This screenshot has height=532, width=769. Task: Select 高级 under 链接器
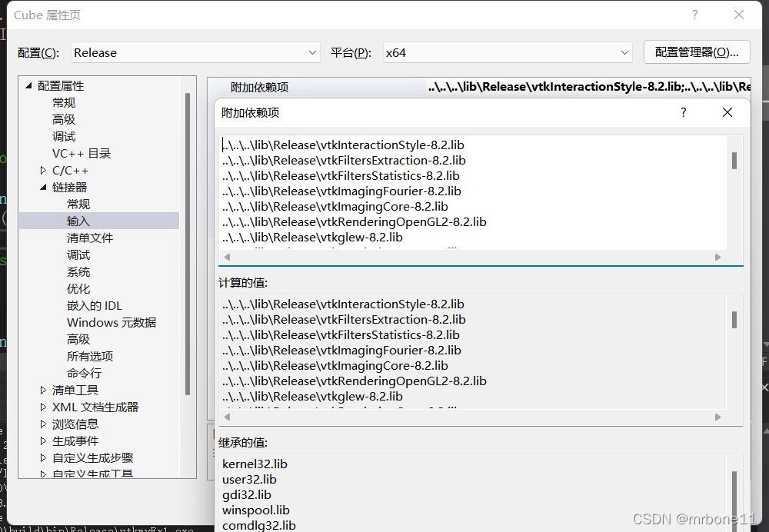pos(78,339)
